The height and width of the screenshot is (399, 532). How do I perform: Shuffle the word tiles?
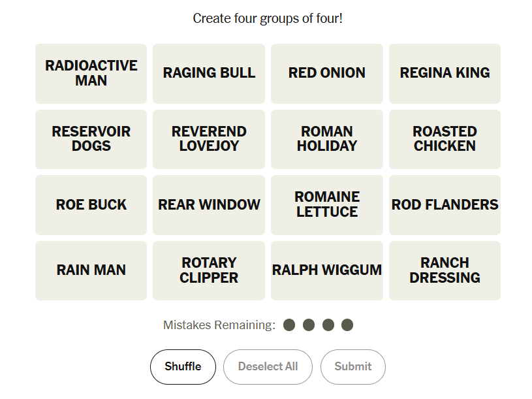point(183,367)
